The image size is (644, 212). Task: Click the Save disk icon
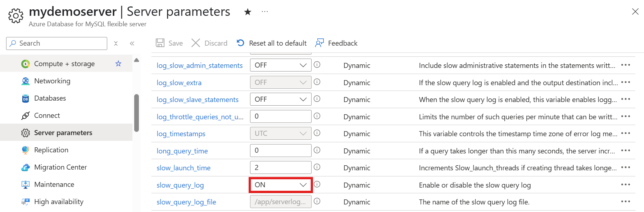coord(160,43)
